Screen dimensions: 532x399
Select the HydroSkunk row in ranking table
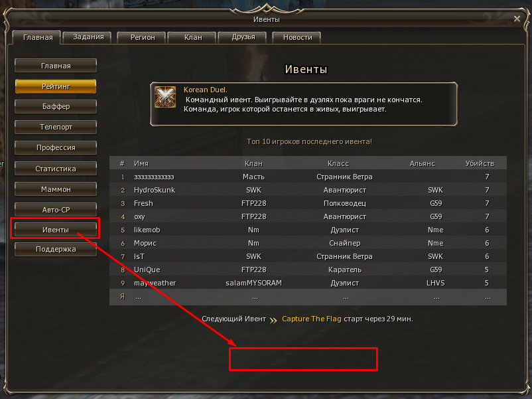[x=308, y=190]
